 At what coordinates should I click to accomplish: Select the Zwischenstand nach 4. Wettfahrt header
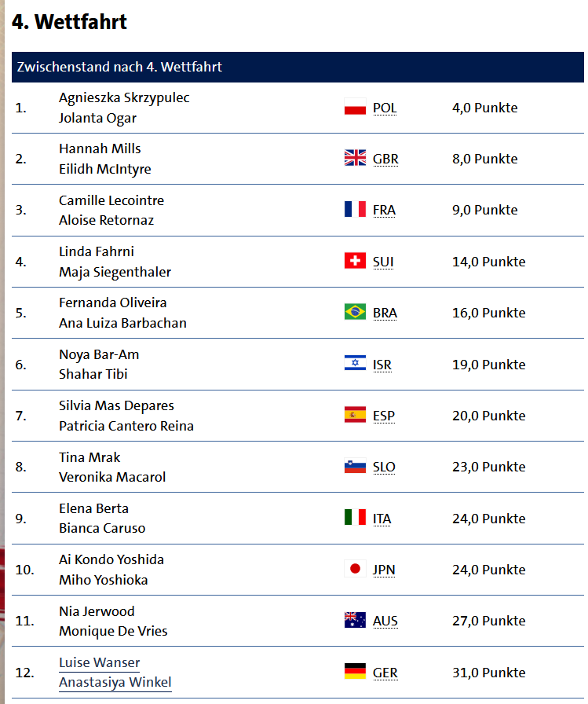298,67
